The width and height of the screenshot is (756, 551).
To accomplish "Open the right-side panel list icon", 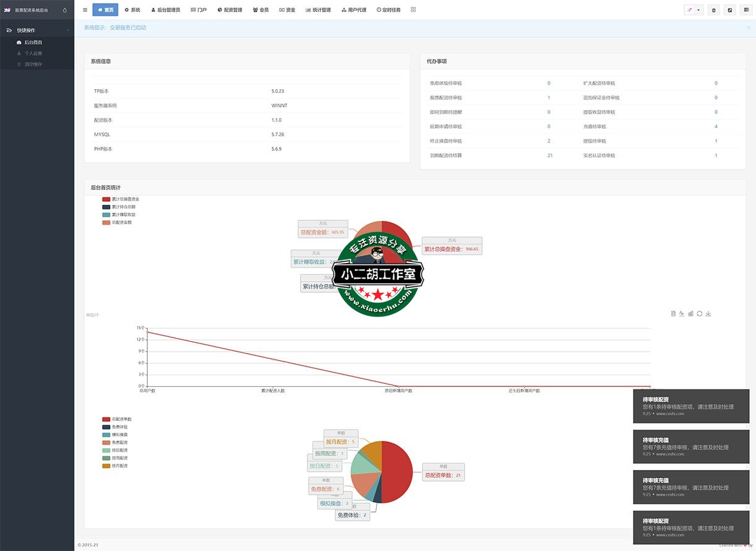I will tap(746, 10).
